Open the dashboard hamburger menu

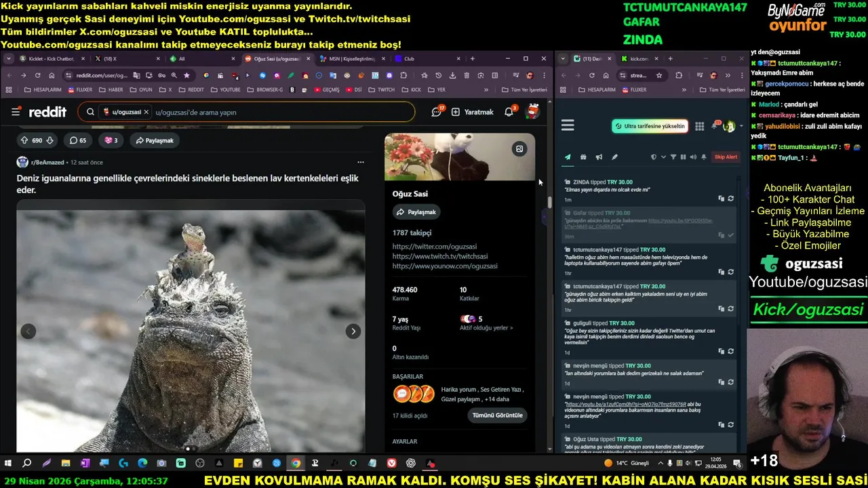coord(568,125)
